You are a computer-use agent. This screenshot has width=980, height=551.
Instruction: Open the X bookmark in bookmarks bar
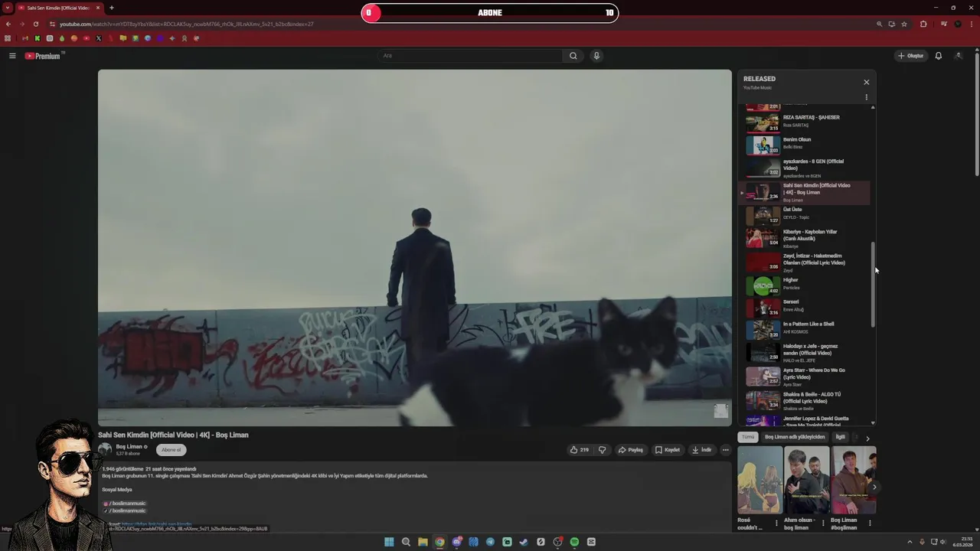99,38
